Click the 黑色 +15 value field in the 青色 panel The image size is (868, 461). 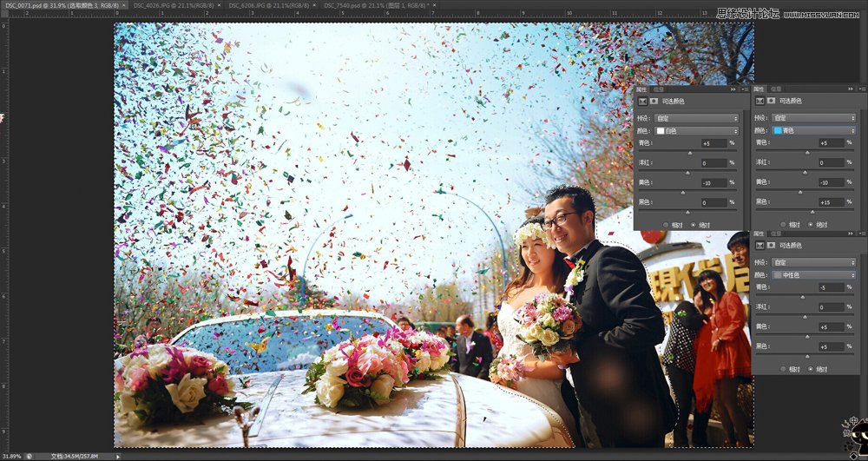tap(832, 202)
